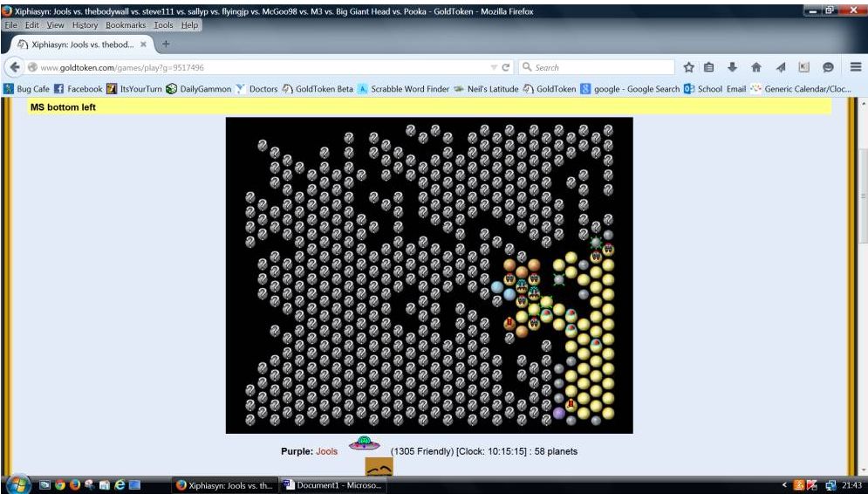Reload the page with the refresh icon
This screenshot has width=868, height=494.
pyautogui.click(x=506, y=67)
